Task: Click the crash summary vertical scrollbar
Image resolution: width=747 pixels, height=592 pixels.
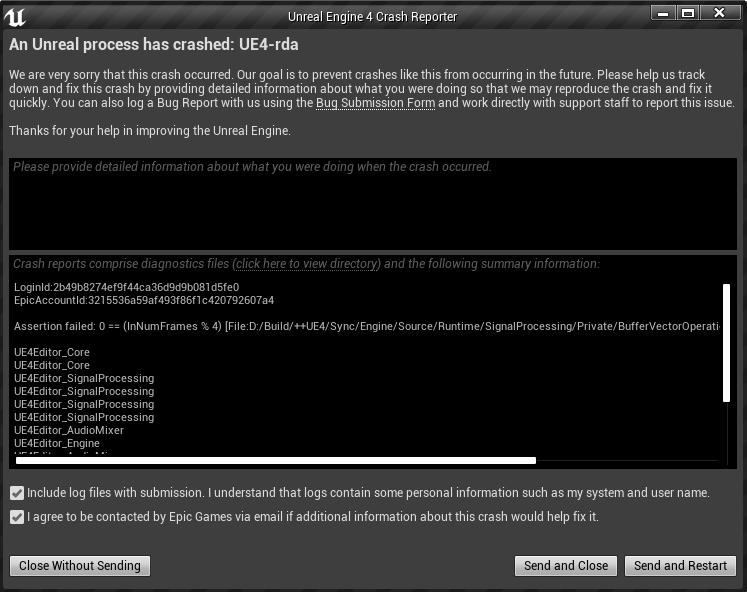Action: [727, 342]
